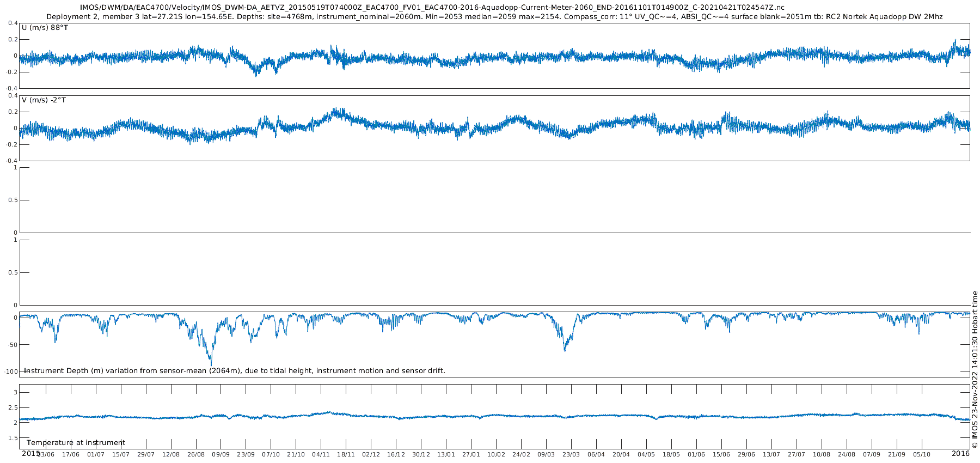Click the '04/11' date tick label
This screenshot has height=463, width=980.
[321, 454]
